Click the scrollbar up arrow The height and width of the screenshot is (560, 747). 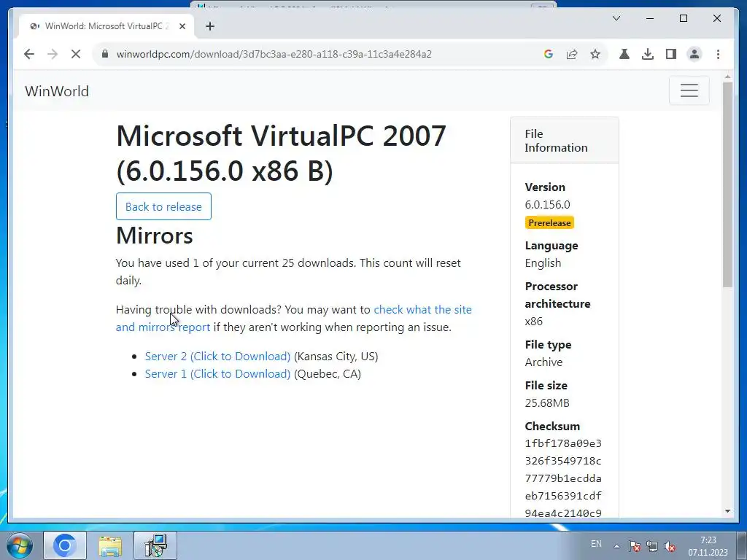[727, 76]
